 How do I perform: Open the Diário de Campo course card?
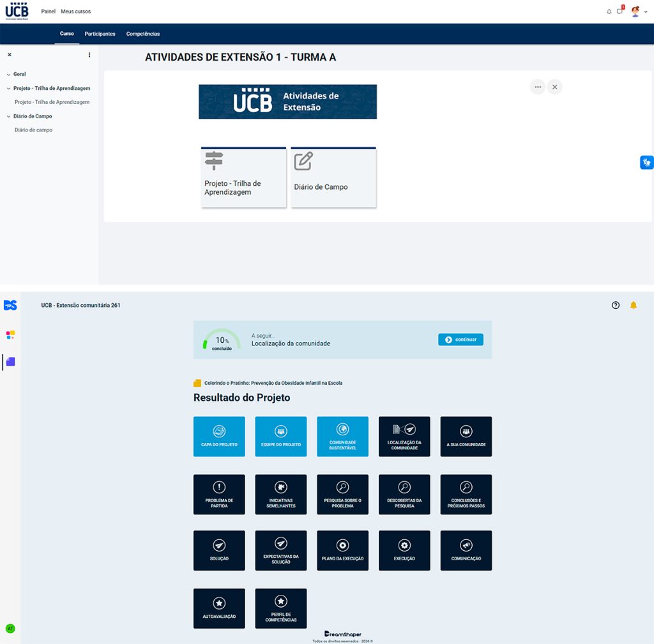point(333,177)
